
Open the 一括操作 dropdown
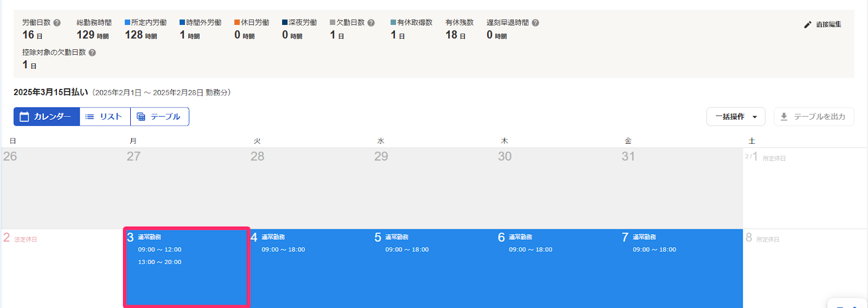pos(736,117)
